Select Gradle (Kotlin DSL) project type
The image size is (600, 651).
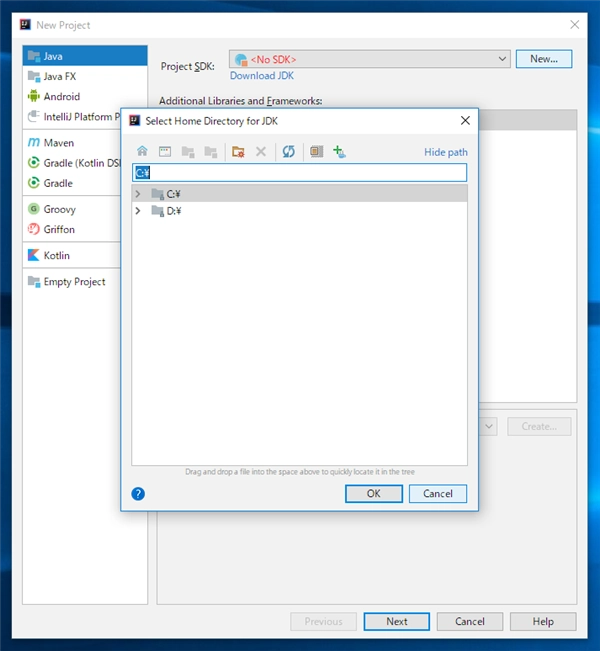72,163
